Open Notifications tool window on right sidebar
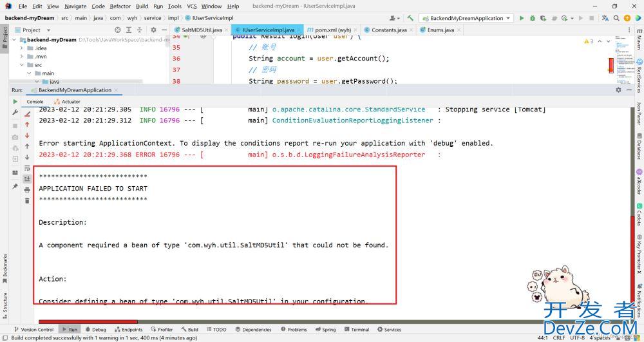 click(x=639, y=301)
